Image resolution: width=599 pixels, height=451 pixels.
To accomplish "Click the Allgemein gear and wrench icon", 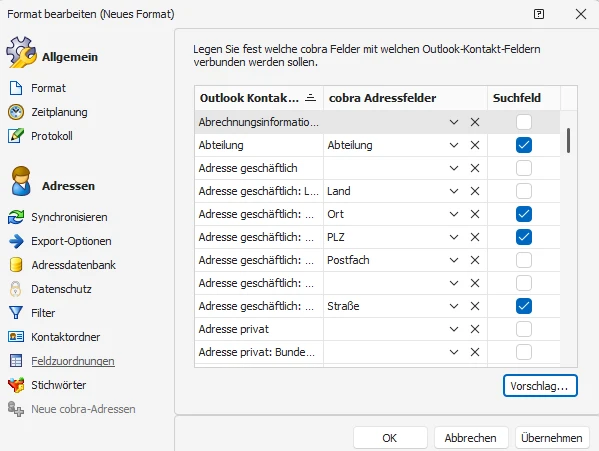I will coord(21,53).
